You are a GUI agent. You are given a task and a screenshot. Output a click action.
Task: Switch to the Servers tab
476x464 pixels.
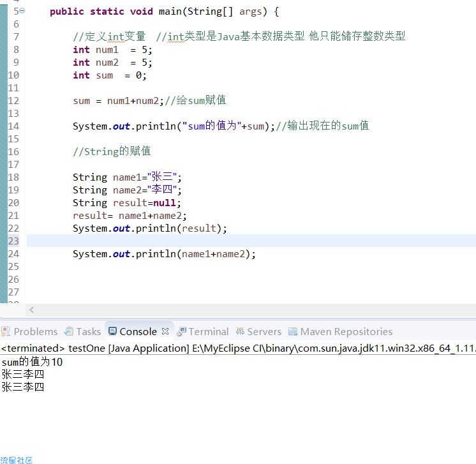pos(258,332)
